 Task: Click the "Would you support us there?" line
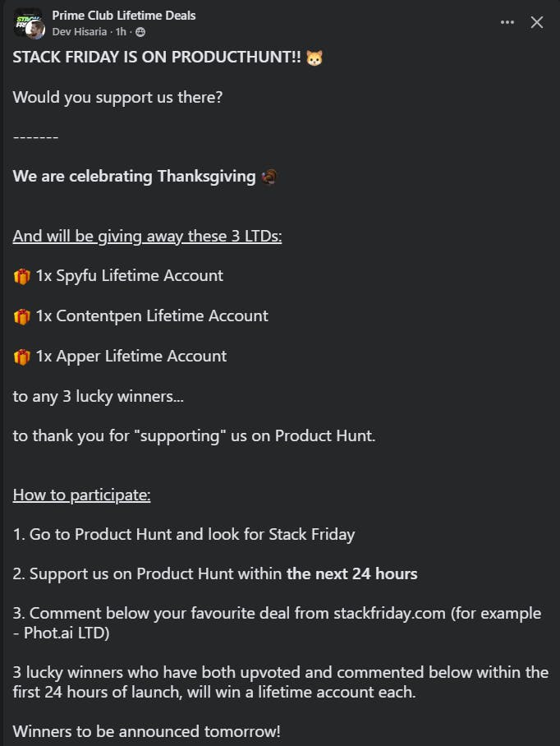[117, 97]
